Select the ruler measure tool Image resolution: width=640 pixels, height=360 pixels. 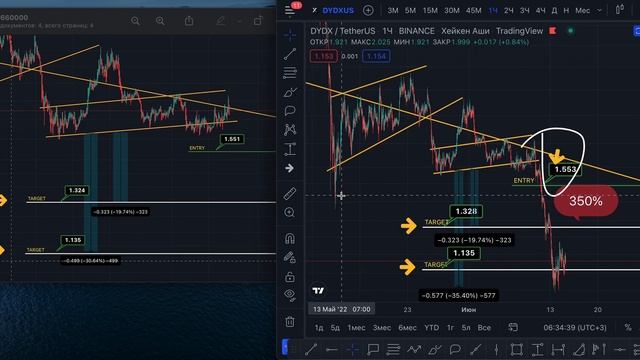point(290,193)
